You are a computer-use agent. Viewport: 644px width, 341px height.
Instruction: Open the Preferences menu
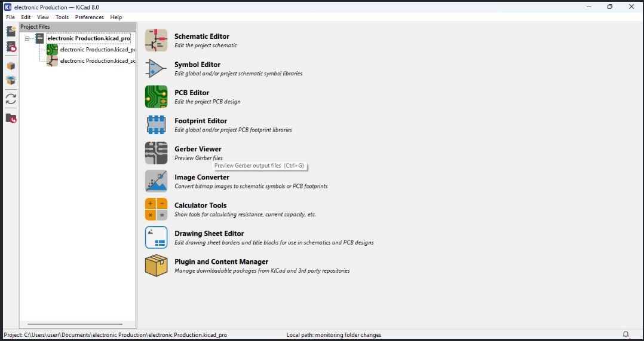tap(90, 17)
